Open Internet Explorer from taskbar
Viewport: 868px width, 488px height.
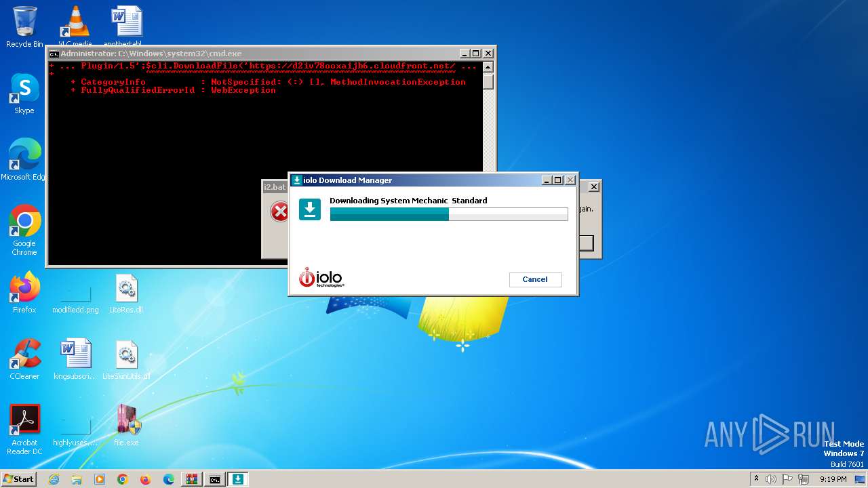(54, 479)
